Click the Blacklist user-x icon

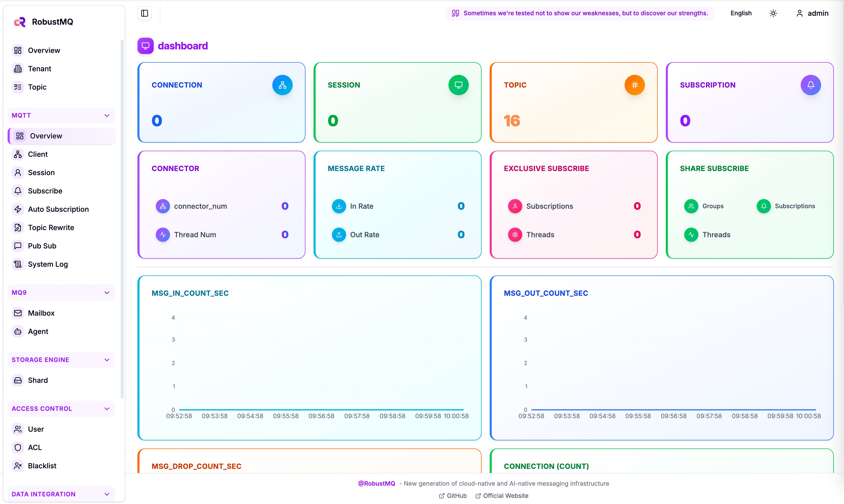[18, 466]
